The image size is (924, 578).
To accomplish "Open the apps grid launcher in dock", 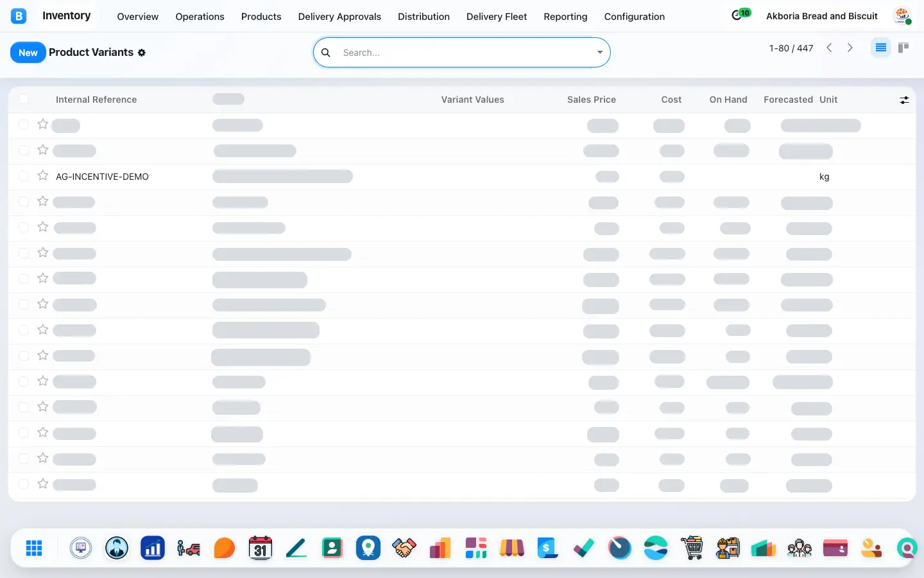I will coord(34,548).
